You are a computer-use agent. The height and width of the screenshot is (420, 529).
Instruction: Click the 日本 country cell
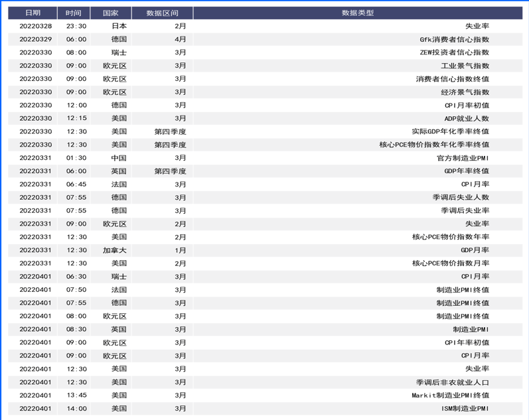pyautogui.click(x=119, y=26)
